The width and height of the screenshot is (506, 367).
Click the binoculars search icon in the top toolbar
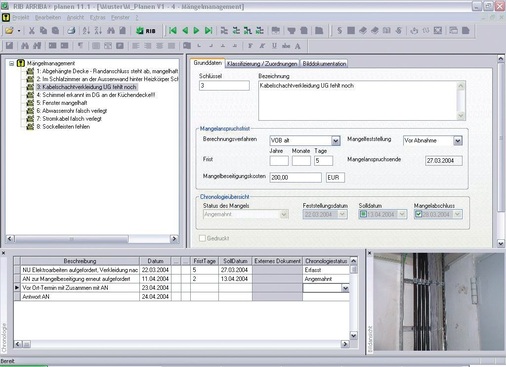click(x=111, y=31)
